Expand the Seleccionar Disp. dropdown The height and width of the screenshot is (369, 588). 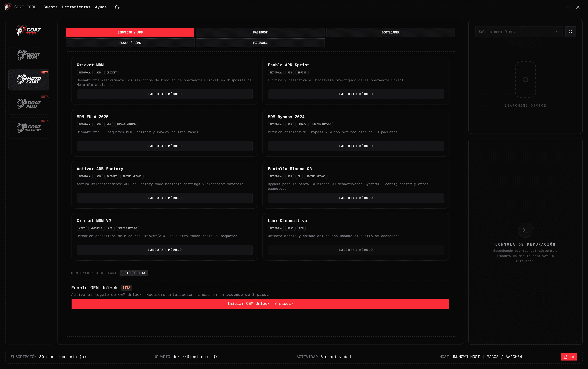(519, 32)
